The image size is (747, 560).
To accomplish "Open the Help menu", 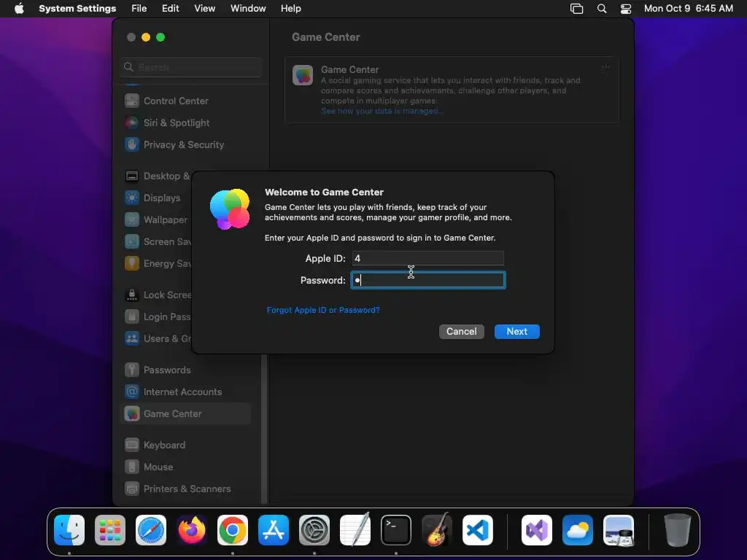I will click(290, 9).
